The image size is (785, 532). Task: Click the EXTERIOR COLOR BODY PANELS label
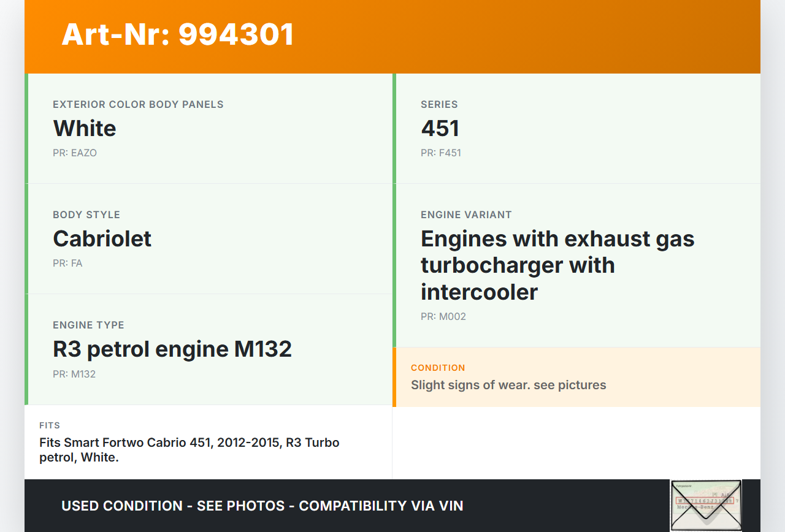(x=138, y=104)
